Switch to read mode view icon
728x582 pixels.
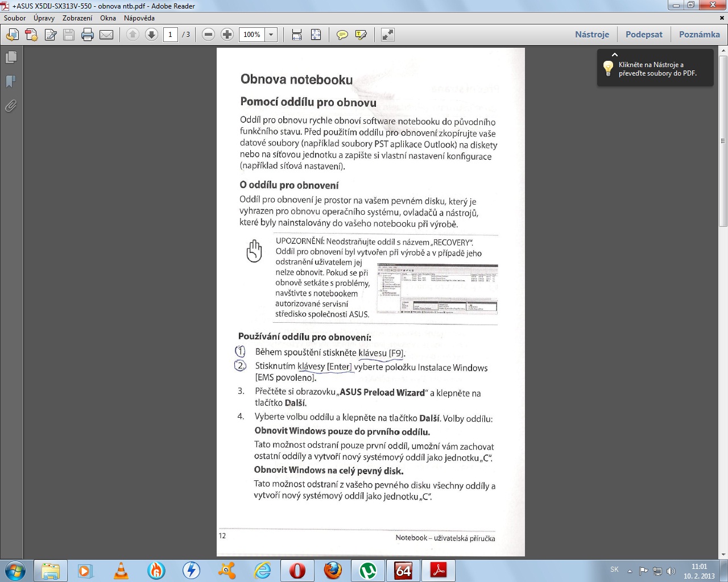388,35
